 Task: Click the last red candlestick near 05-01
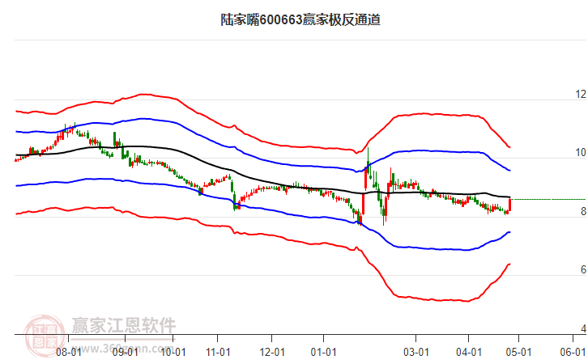[509, 205]
